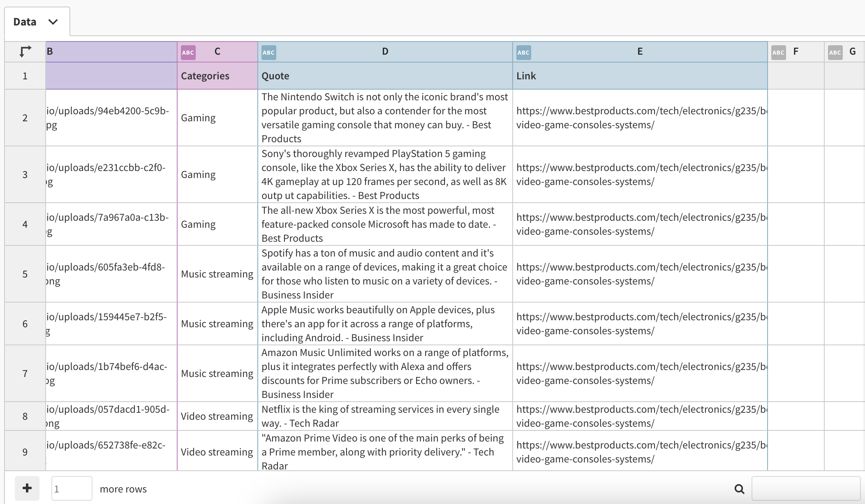Screen dimensions: 865x504
Task: Click the ABC type icon on column F
Action: [x=778, y=52]
